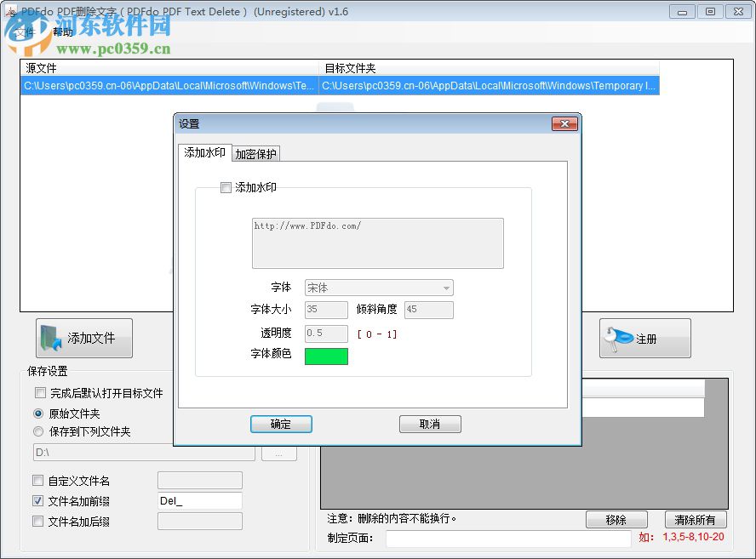This screenshot has height=559, width=756.
Task: Enable the 自定义文件名 checkbox
Action: point(37,480)
